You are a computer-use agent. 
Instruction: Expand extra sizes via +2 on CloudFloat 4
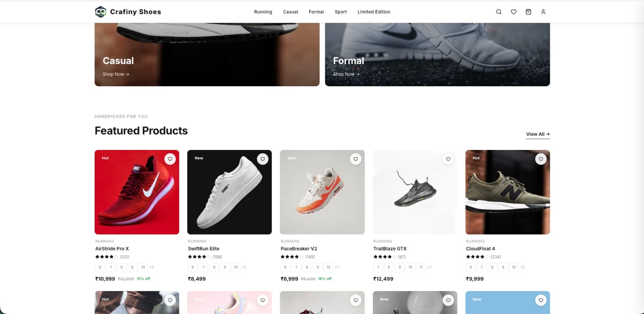pyautogui.click(x=522, y=267)
